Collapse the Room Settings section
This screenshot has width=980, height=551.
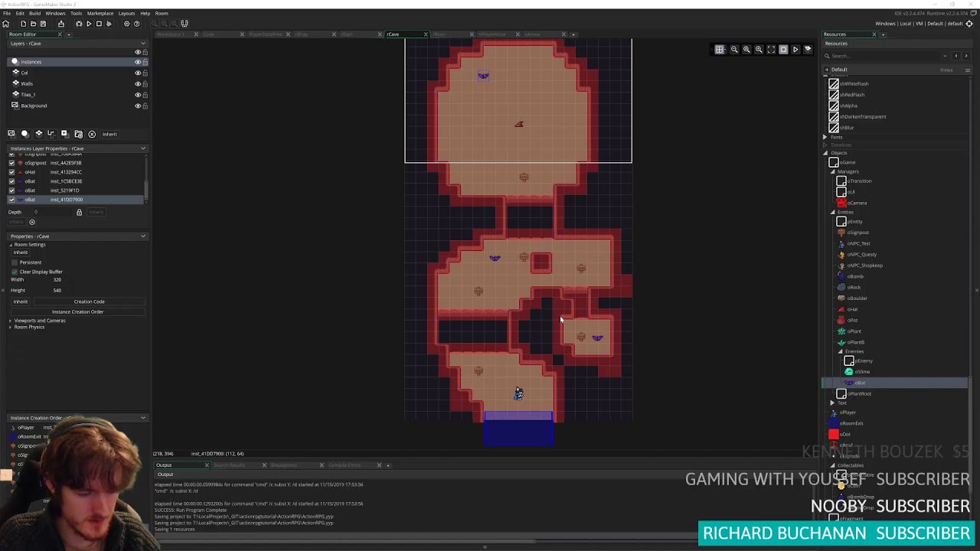[10, 245]
